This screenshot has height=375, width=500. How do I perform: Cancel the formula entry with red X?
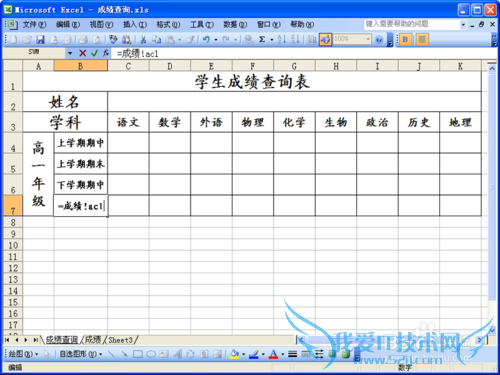[x=83, y=53]
